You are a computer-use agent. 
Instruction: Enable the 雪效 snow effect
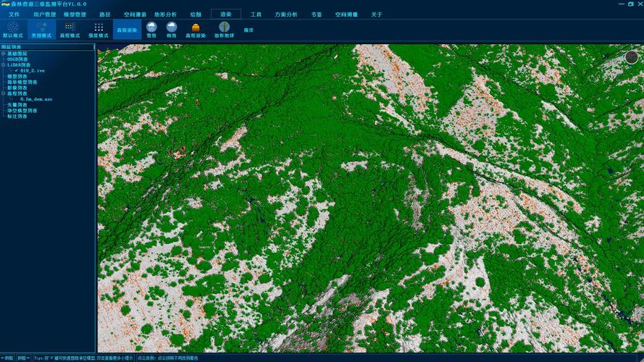tap(151, 29)
